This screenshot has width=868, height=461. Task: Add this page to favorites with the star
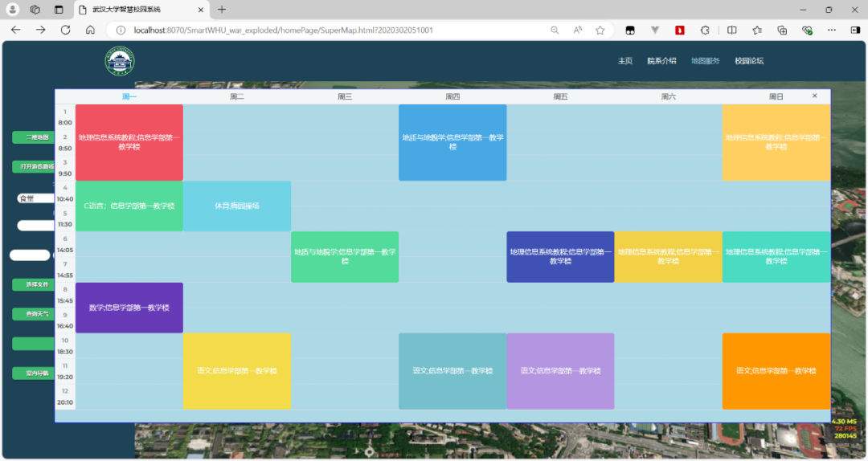click(x=600, y=30)
